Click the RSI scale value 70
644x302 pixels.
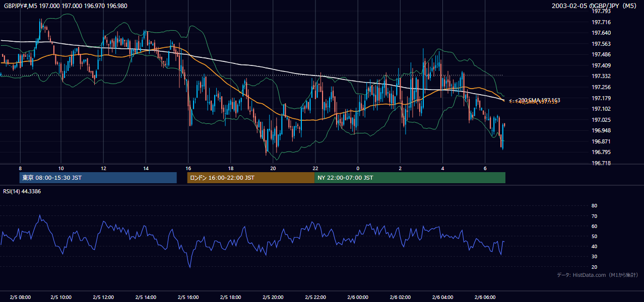click(594, 216)
